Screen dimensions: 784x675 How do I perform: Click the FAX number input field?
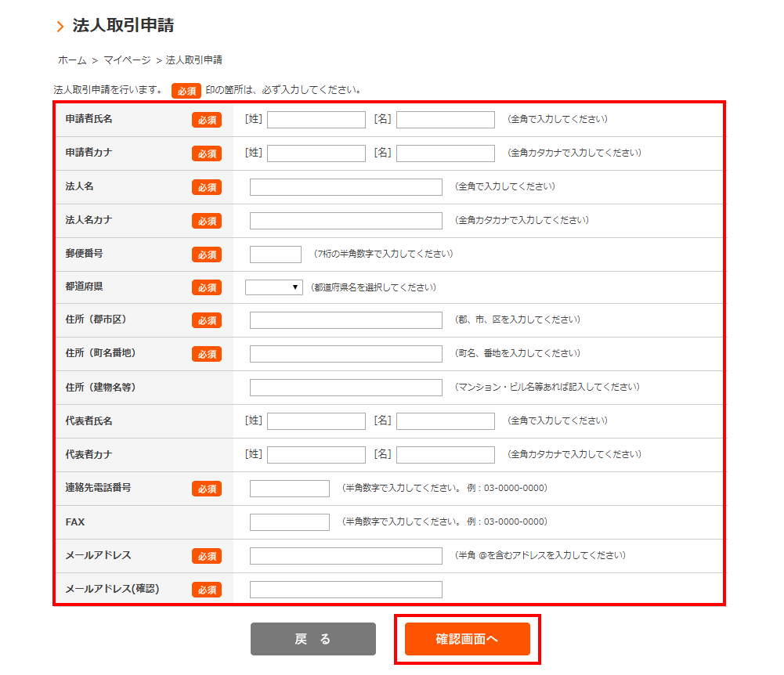(x=289, y=522)
